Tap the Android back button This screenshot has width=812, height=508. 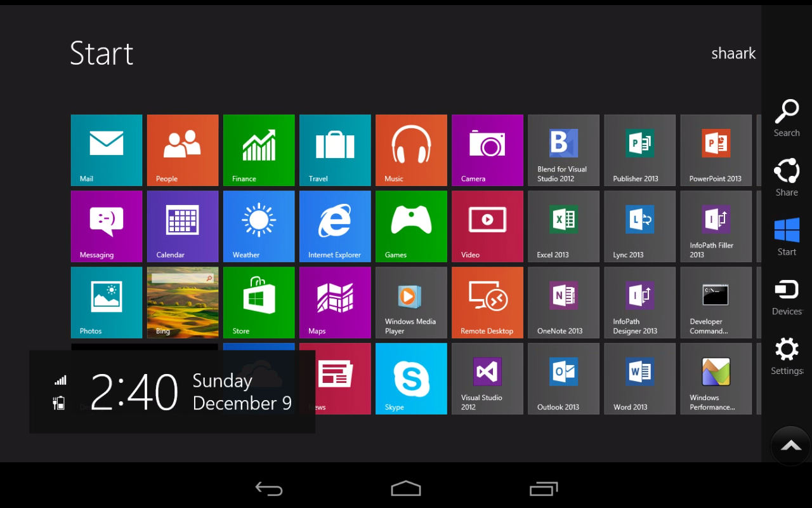coord(269,489)
